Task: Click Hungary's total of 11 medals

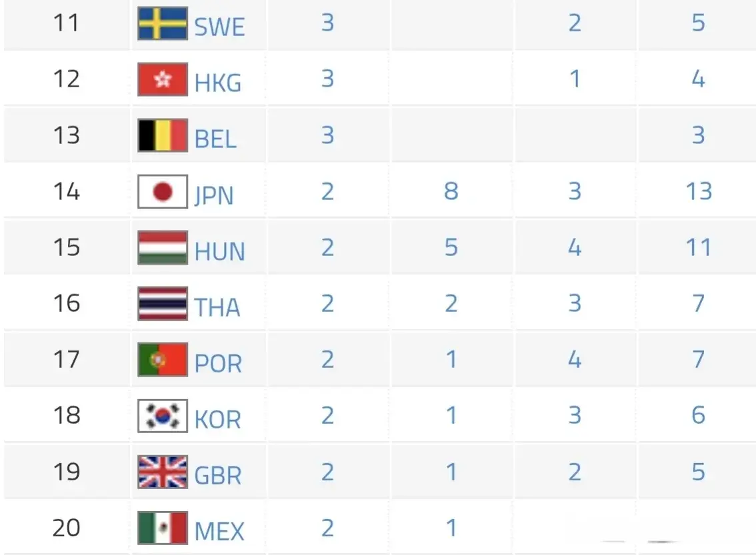Action: point(699,248)
